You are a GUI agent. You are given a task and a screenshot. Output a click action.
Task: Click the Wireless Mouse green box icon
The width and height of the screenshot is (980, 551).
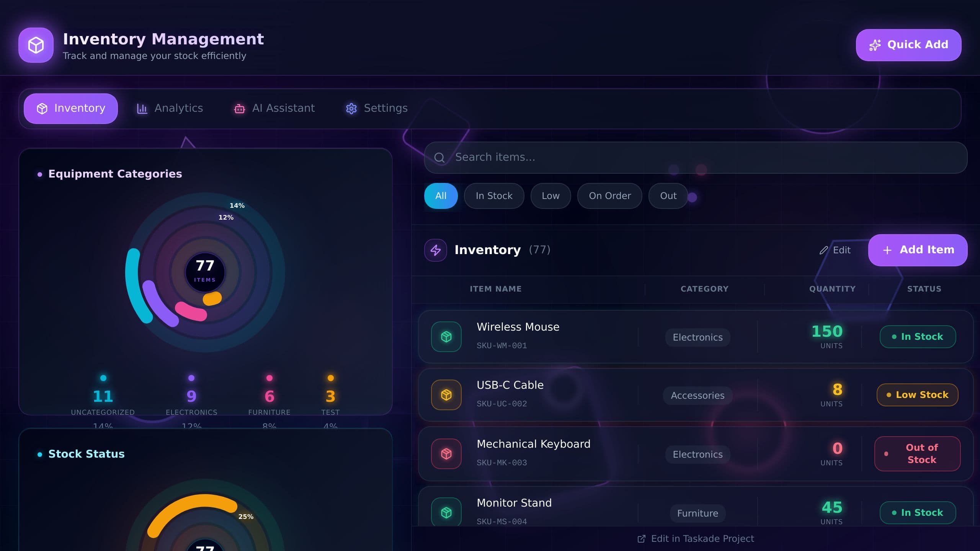446,337
